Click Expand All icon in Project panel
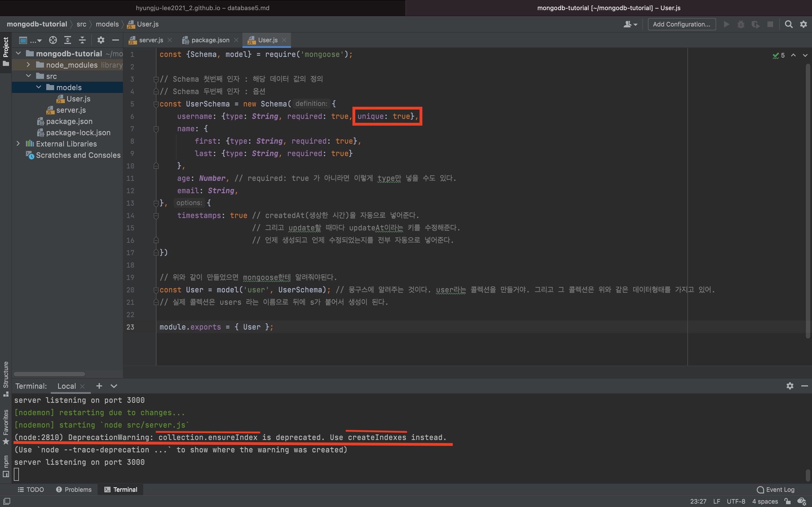The width and height of the screenshot is (812, 507). [67, 40]
